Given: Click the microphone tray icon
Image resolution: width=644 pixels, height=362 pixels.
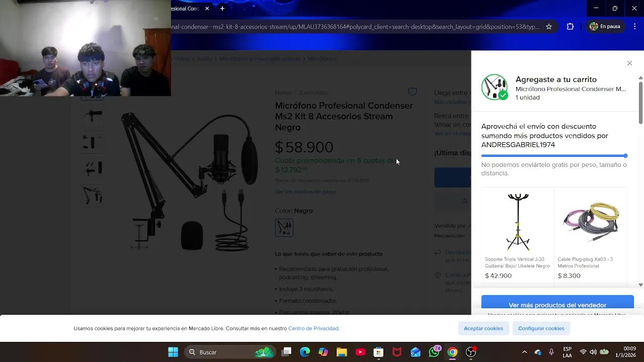Looking at the screenshot, I should coord(551,352).
